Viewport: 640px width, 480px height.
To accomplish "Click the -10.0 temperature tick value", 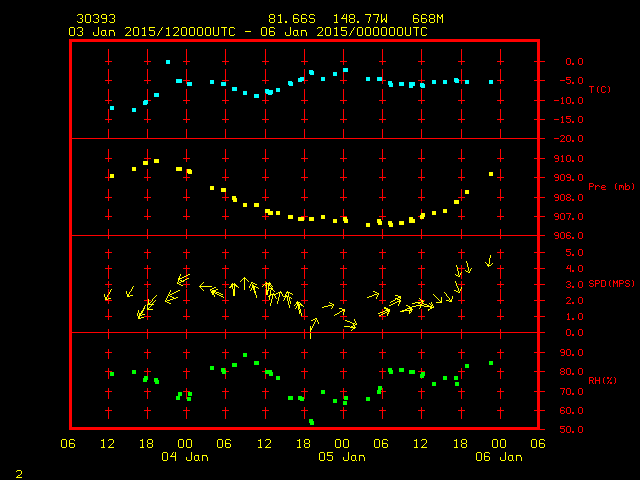I will pos(569,100).
